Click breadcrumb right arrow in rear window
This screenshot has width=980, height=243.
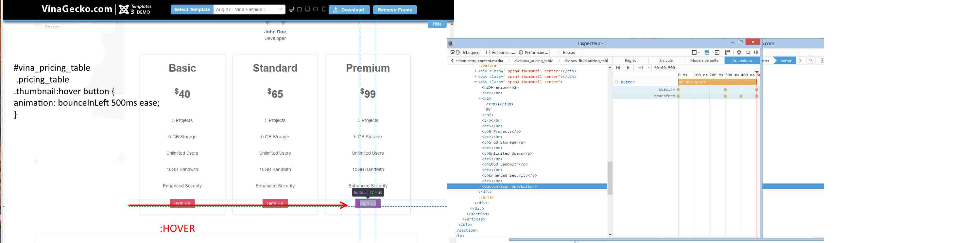[x=800, y=61]
